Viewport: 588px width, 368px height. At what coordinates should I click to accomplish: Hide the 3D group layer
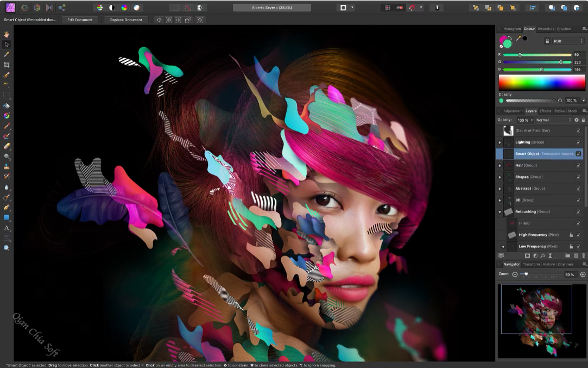coord(578,200)
